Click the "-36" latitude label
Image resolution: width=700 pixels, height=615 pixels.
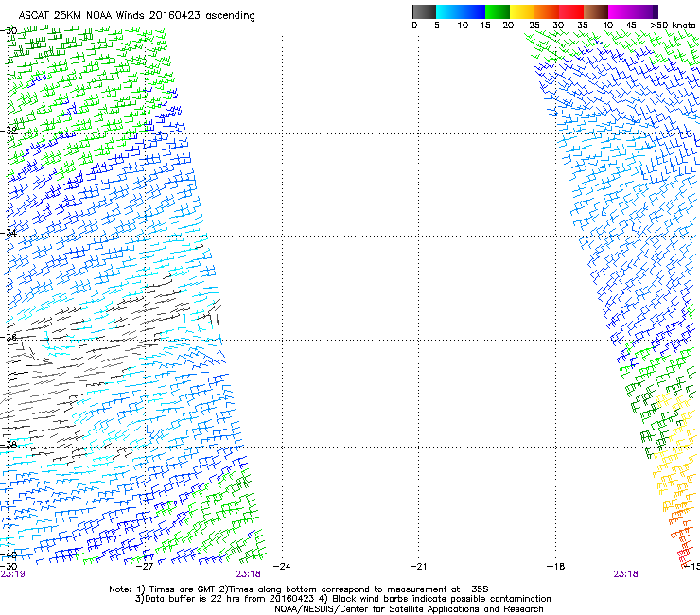9,337
